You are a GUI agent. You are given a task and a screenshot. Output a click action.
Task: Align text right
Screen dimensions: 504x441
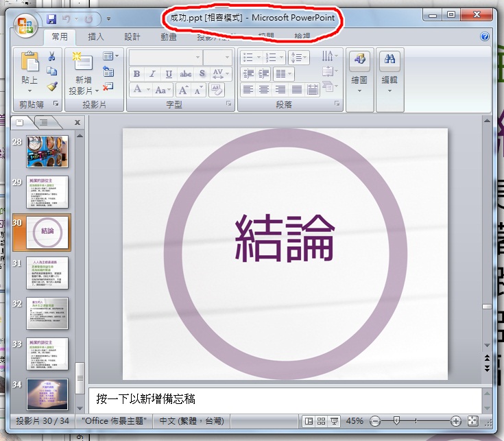pyautogui.click(x=280, y=89)
